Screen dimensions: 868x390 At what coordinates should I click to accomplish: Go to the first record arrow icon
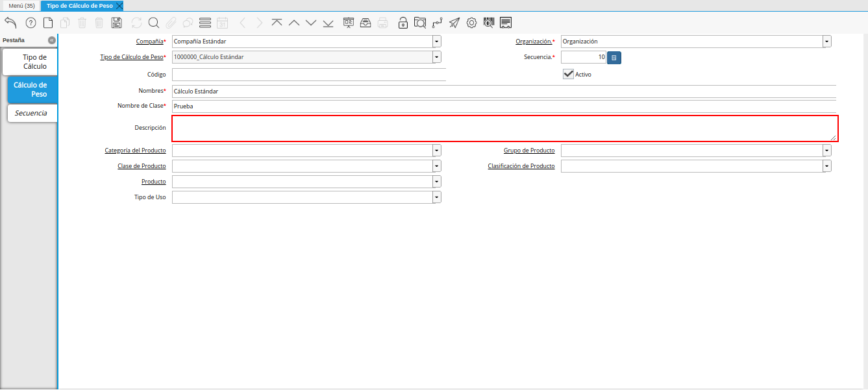coord(277,23)
